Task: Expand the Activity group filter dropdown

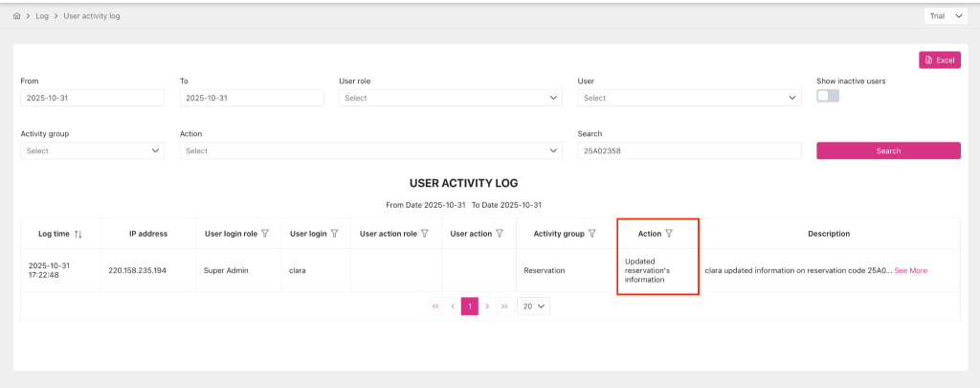Action: click(x=92, y=150)
